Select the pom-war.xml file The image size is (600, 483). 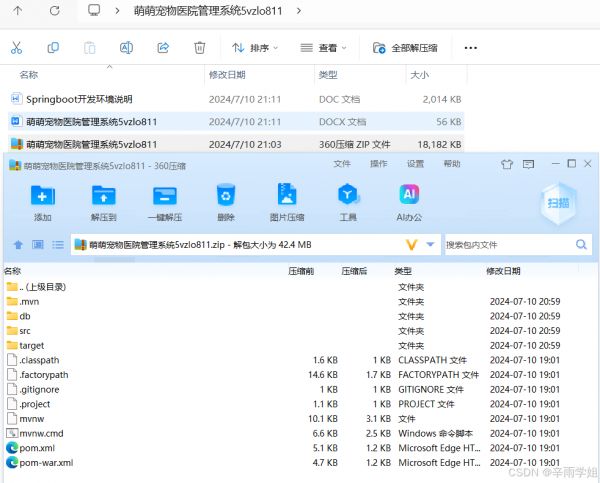click(40, 462)
